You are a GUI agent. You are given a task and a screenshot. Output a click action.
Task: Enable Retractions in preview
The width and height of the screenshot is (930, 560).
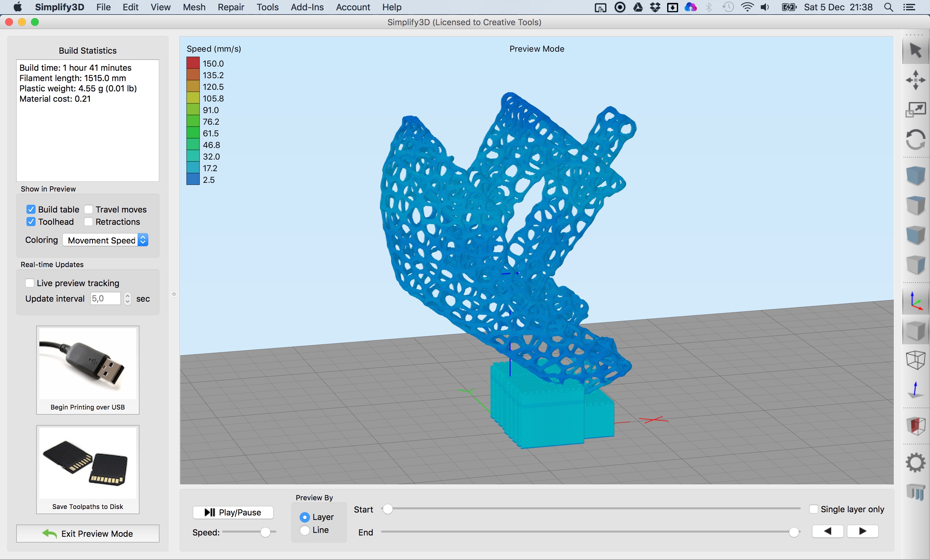pos(88,222)
